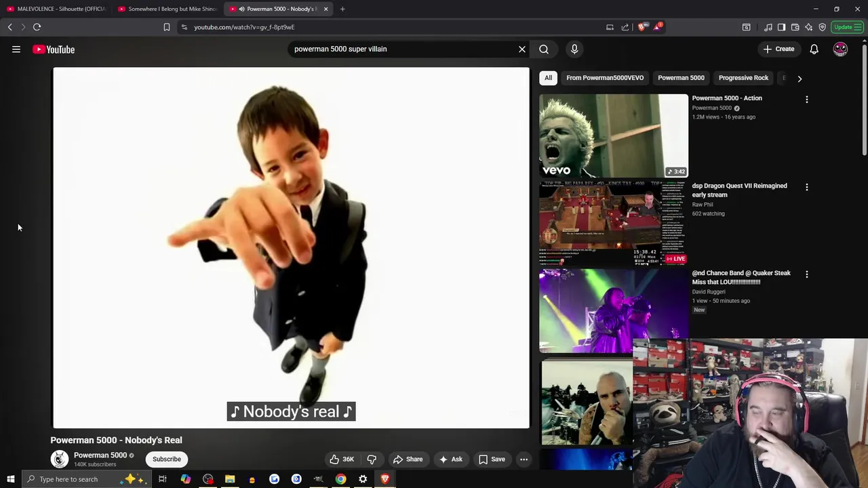
Task: Go back in the browser
Action: coord(10,27)
